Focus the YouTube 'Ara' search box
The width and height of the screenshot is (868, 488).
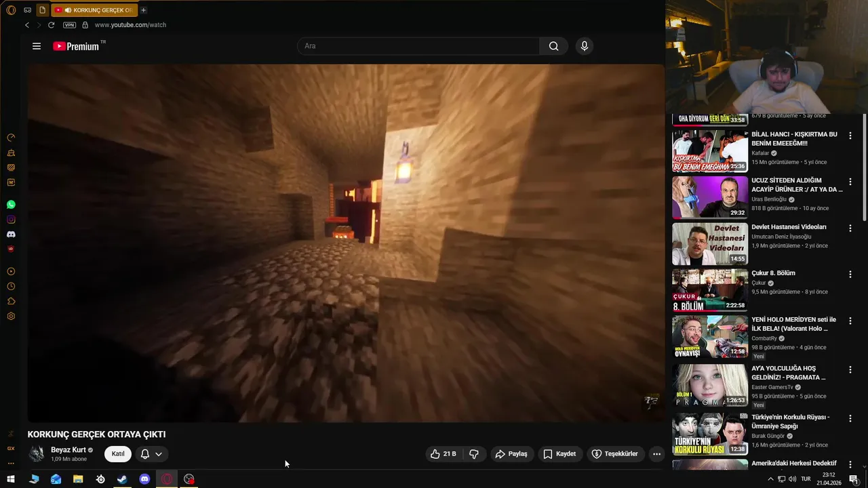point(418,46)
